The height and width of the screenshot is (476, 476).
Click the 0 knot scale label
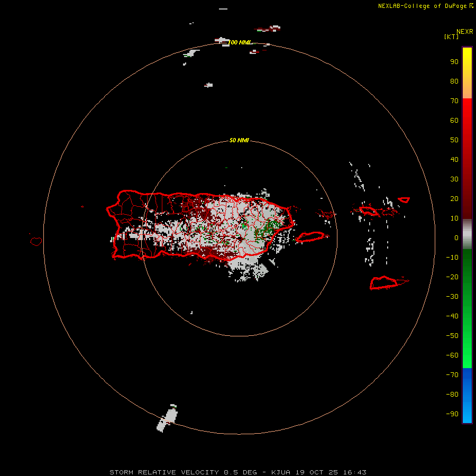tap(456, 237)
